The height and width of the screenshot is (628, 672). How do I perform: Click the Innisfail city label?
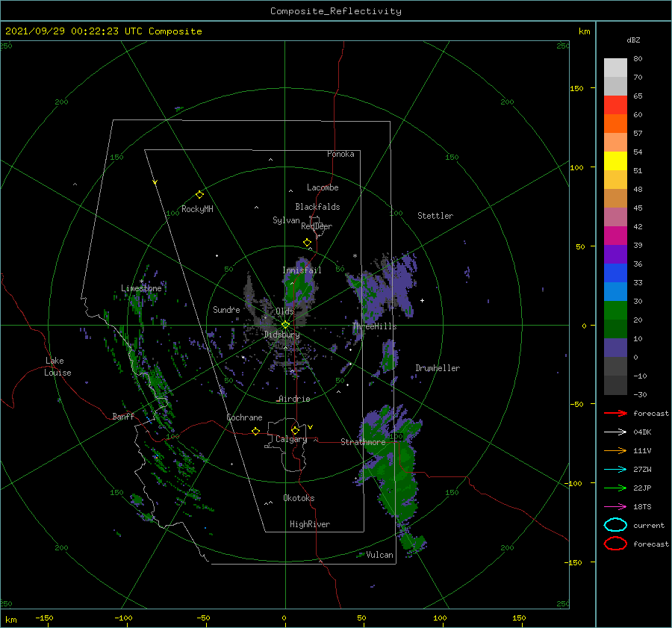302,270
